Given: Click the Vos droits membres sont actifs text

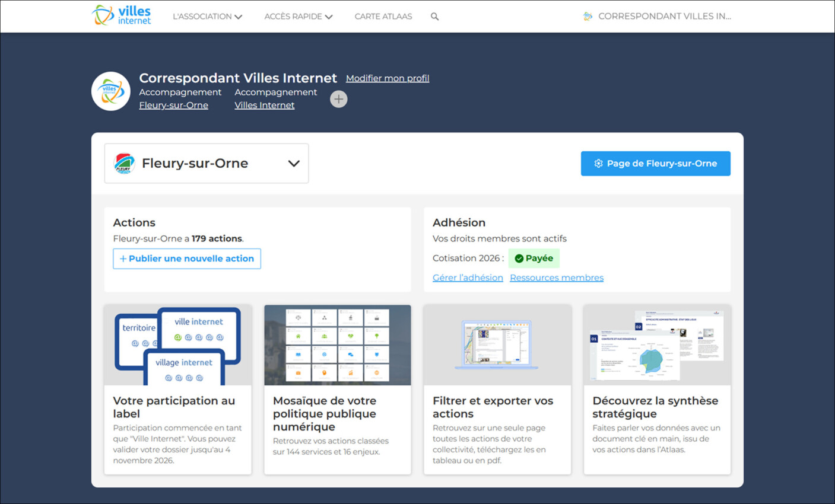Looking at the screenshot, I should [500, 238].
